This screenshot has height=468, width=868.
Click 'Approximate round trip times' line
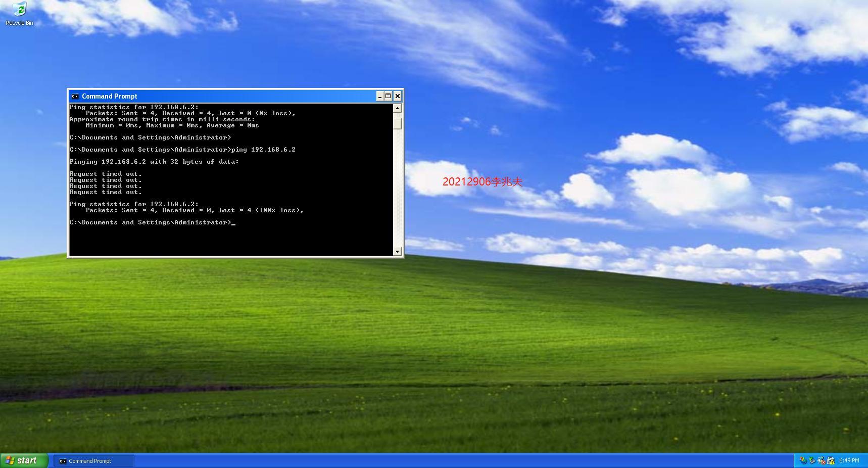(162, 119)
